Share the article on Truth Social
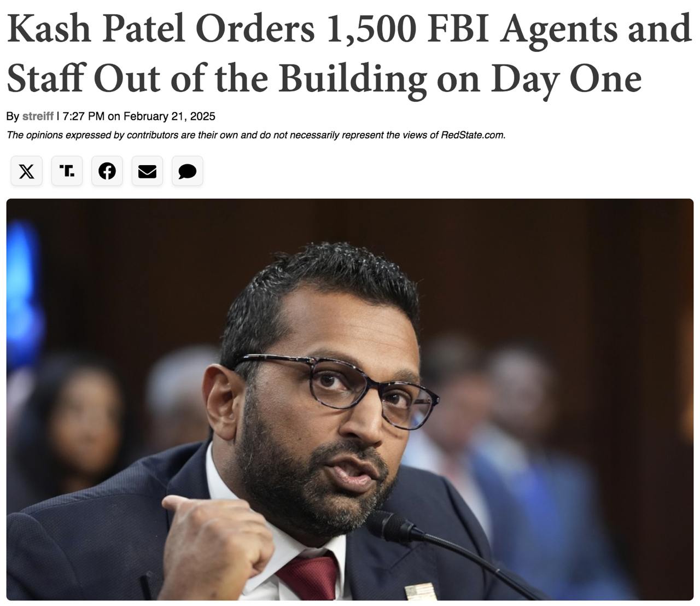 67,171
